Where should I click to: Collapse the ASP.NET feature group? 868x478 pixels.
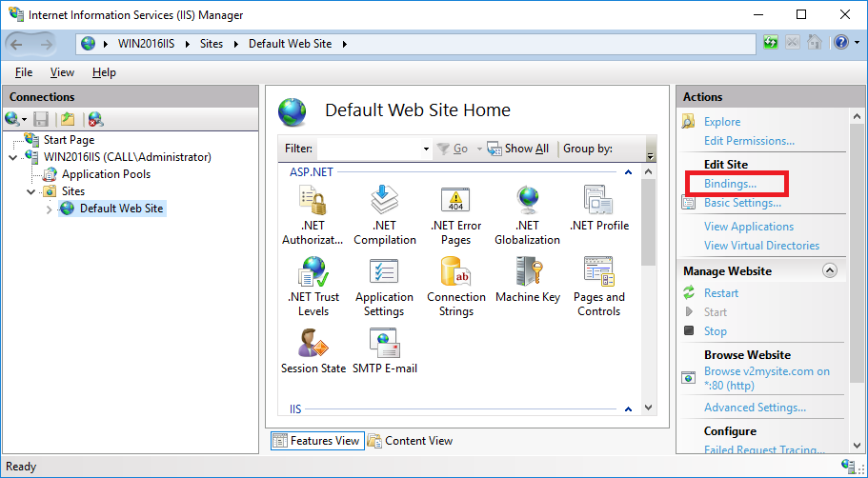click(628, 172)
